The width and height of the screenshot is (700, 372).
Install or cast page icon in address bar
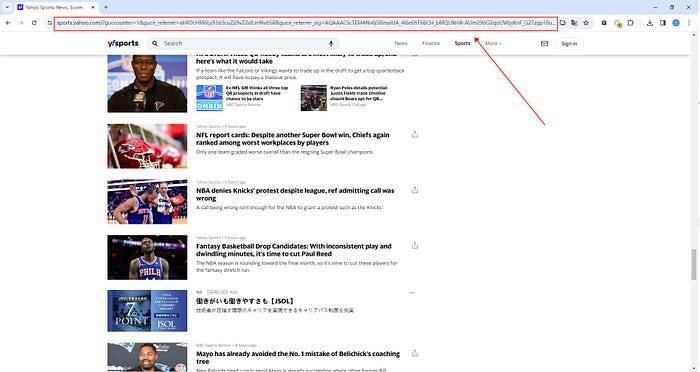[563, 23]
